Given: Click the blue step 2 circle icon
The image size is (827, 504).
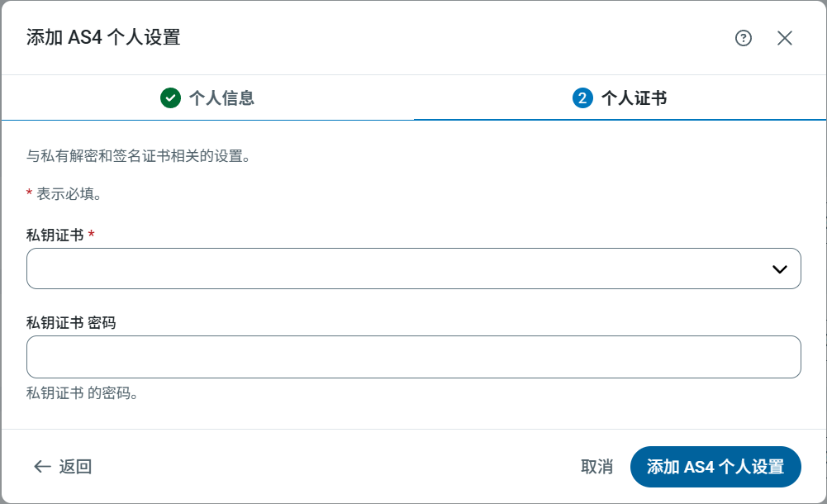Looking at the screenshot, I should (582, 98).
